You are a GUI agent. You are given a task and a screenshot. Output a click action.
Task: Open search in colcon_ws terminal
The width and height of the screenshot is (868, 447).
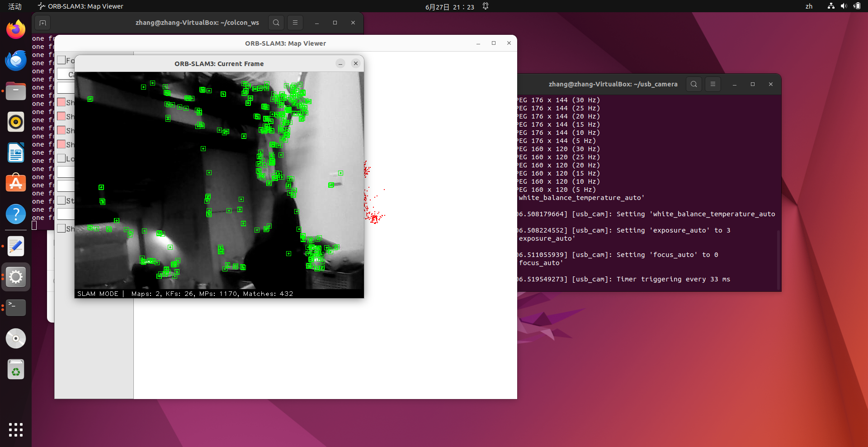276,23
